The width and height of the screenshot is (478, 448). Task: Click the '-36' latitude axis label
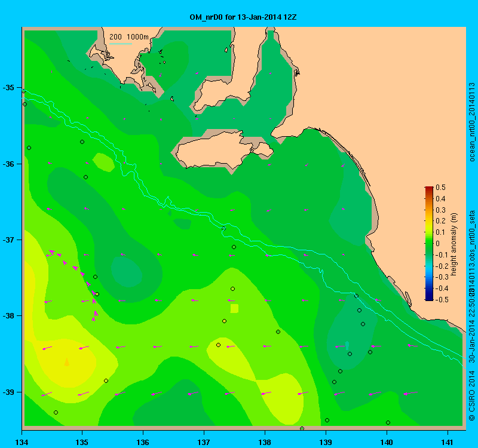coord(8,164)
